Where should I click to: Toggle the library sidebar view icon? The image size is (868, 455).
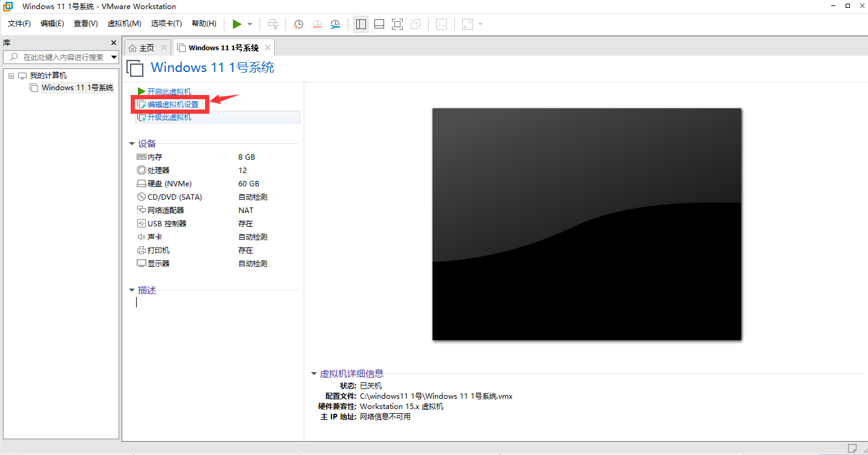click(361, 24)
